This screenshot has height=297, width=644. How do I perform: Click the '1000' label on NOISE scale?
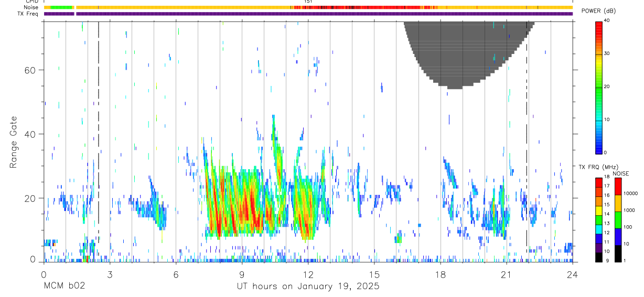point(630,210)
